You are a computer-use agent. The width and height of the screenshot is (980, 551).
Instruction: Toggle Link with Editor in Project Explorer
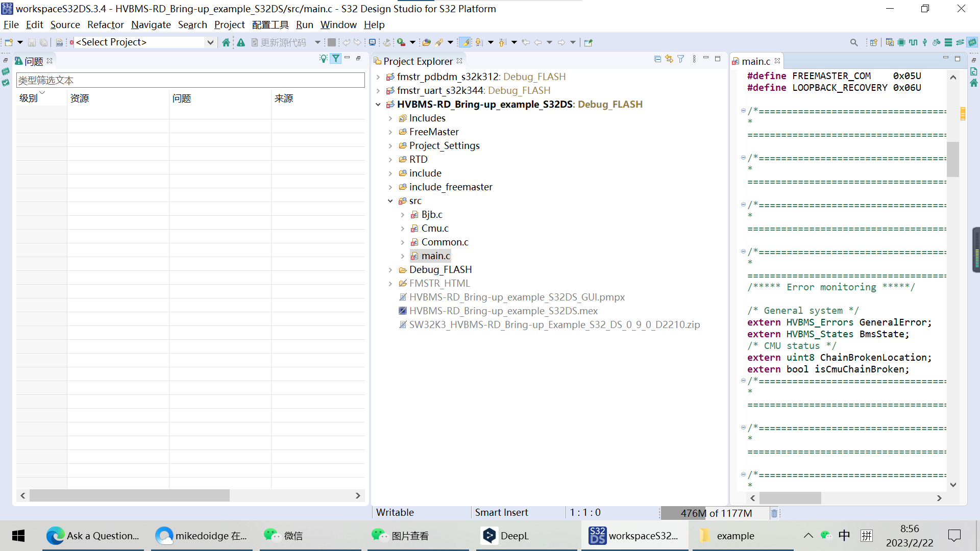coord(669,59)
